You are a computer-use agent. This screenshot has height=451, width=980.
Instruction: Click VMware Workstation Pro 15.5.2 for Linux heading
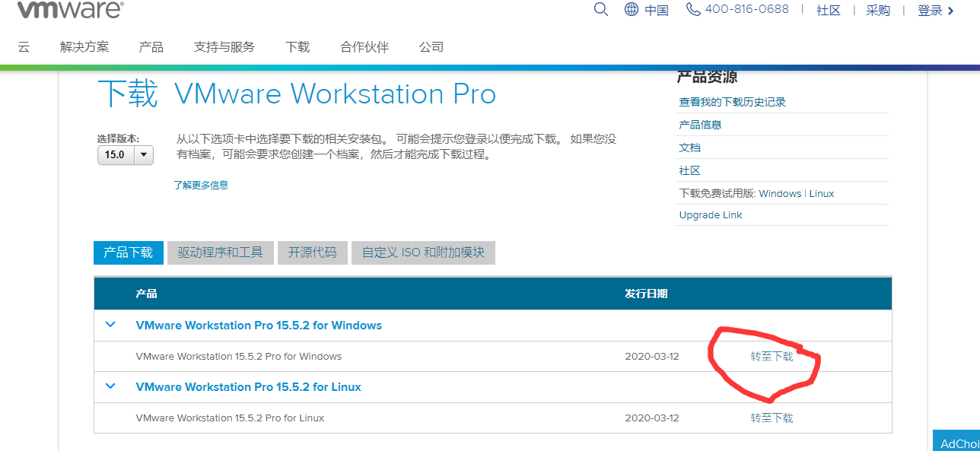[248, 387]
